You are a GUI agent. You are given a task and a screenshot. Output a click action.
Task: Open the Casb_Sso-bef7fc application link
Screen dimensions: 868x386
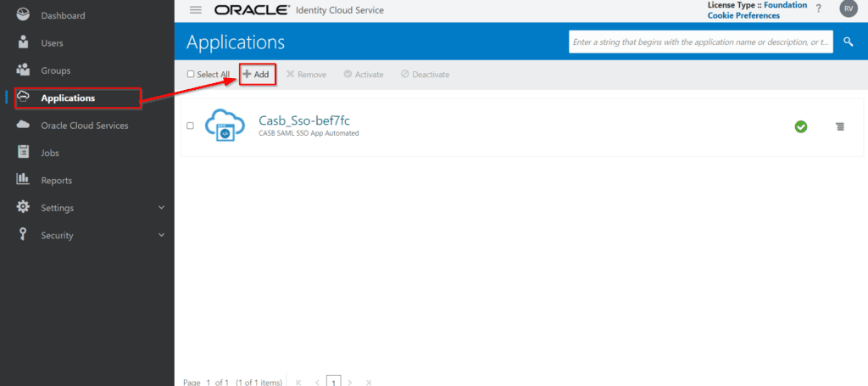pyautogui.click(x=303, y=120)
